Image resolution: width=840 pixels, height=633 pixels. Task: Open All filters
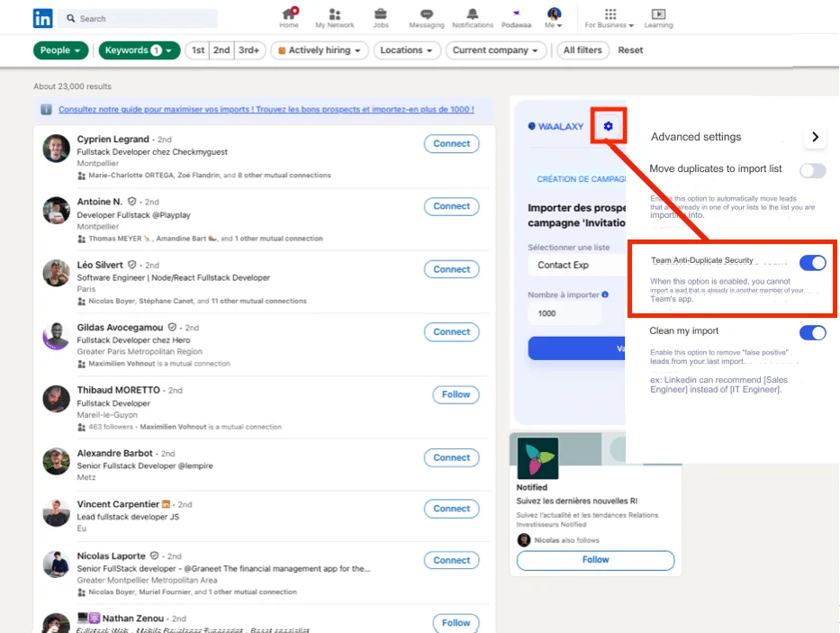pyautogui.click(x=583, y=50)
